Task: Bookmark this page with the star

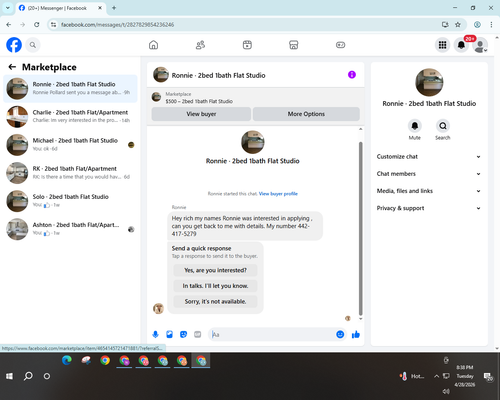Action: 458,25
